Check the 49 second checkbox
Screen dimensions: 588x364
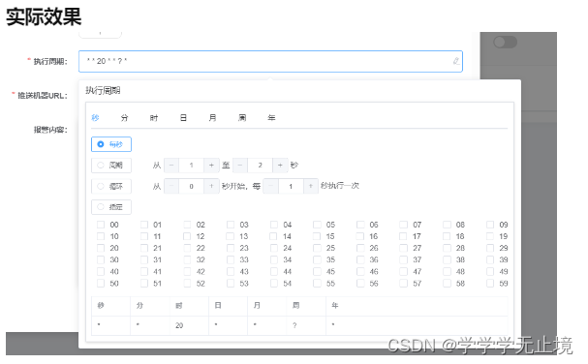pos(490,271)
